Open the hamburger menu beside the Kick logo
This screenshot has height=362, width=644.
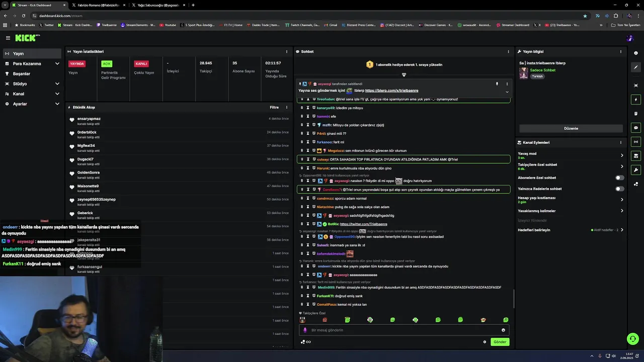pos(8,38)
